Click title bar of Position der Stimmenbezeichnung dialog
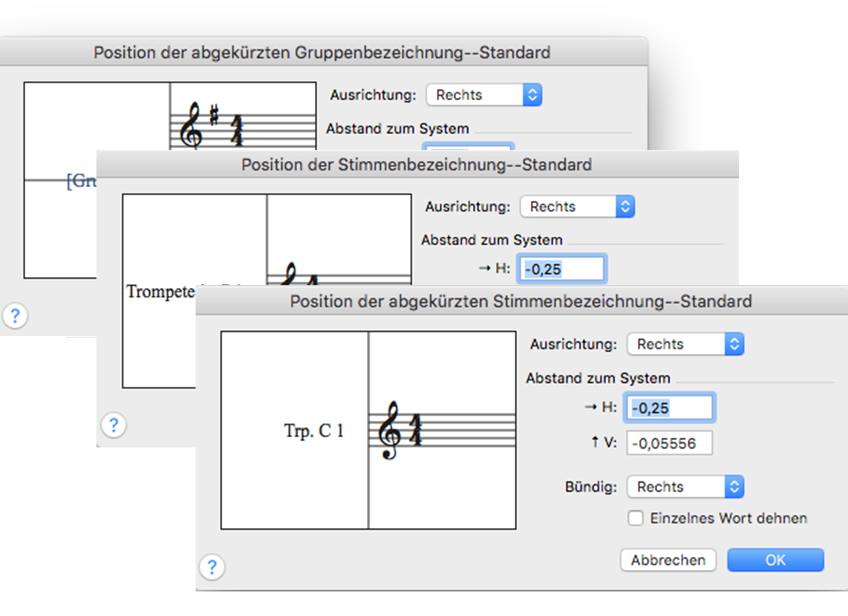This screenshot has width=848, height=616. [416, 164]
